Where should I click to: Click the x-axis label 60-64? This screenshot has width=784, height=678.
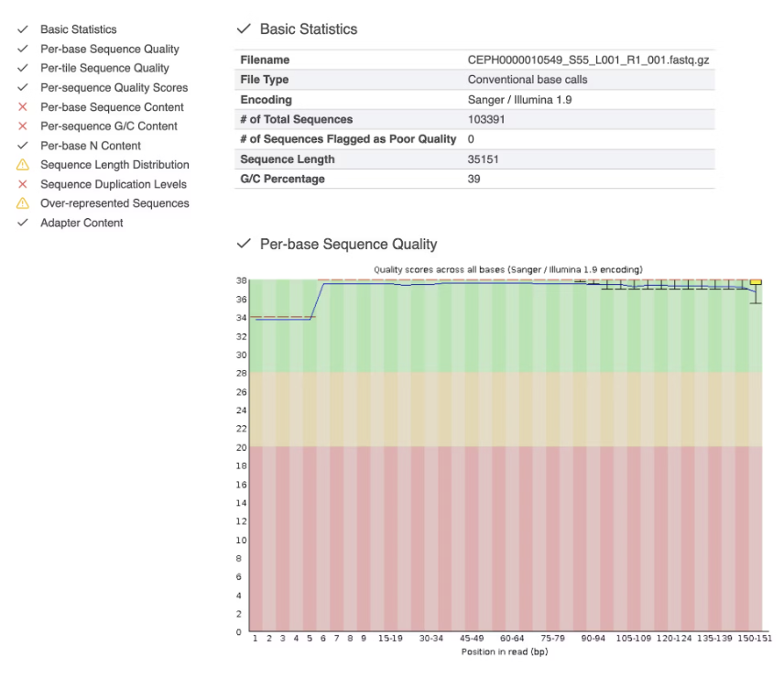pyautogui.click(x=512, y=638)
